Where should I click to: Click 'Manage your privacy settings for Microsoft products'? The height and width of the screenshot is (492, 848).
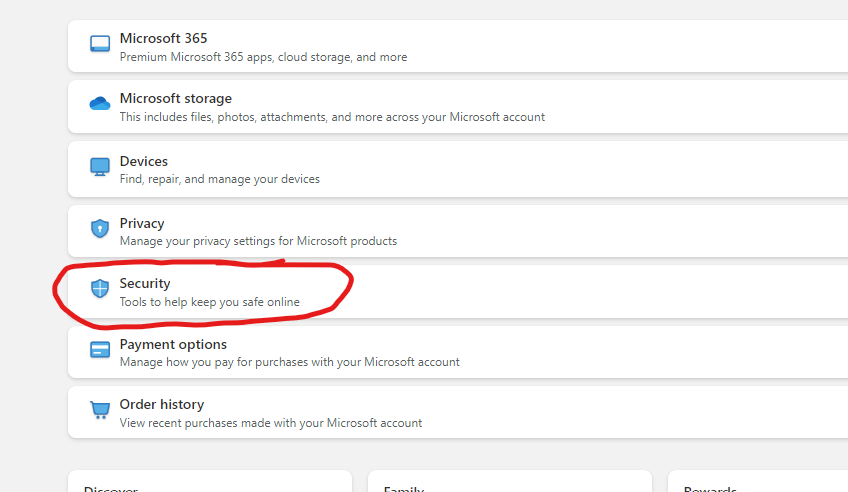click(x=259, y=241)
